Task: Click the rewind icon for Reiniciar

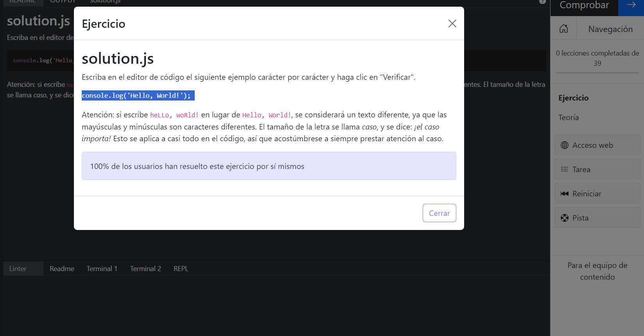Action: pyautogui.click(x=565, y=194)
